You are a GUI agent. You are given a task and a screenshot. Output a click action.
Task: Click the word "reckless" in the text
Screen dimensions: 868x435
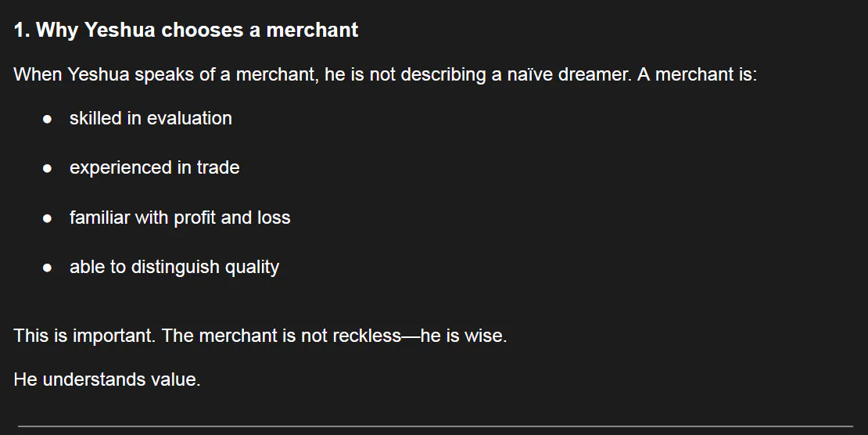coord(367,336)
